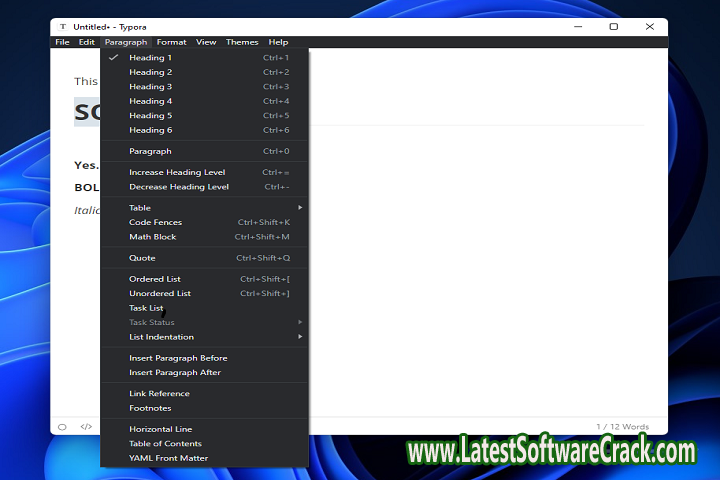The height and width of the screenshot is (480, 720).
Task: Expand the List Indentation submenu
Action: (299, 337)
